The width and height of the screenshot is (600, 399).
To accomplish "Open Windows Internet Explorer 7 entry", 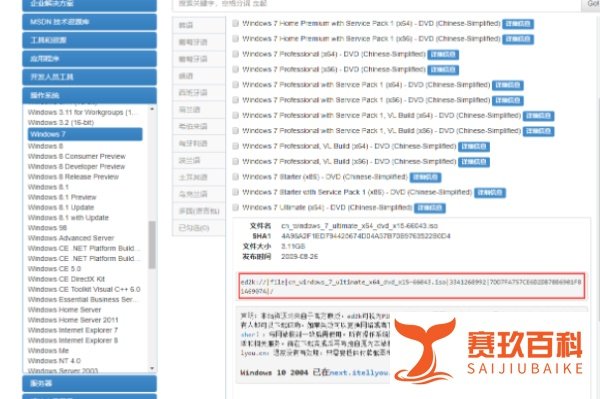I will pyautogui.click(x=73, y=330).
